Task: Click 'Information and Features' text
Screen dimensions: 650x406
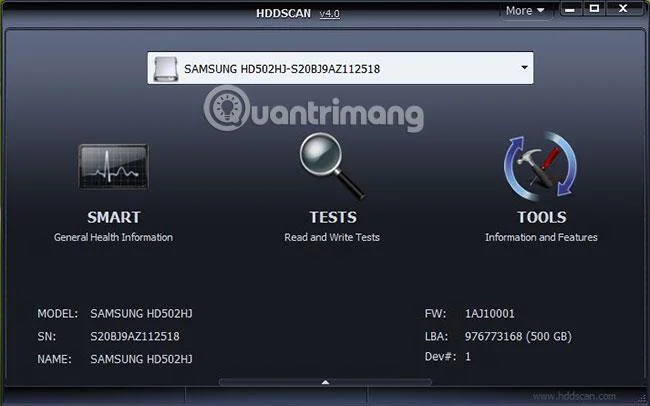Action: [541, 237]
